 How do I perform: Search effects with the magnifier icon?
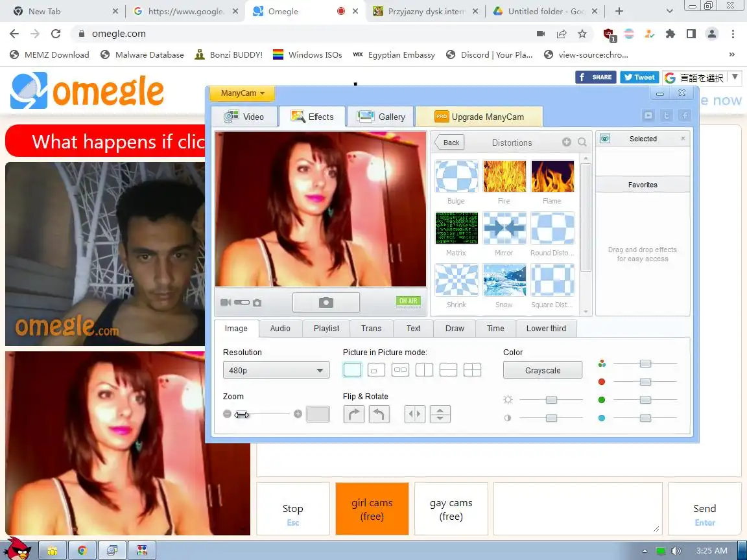point(582,142)
